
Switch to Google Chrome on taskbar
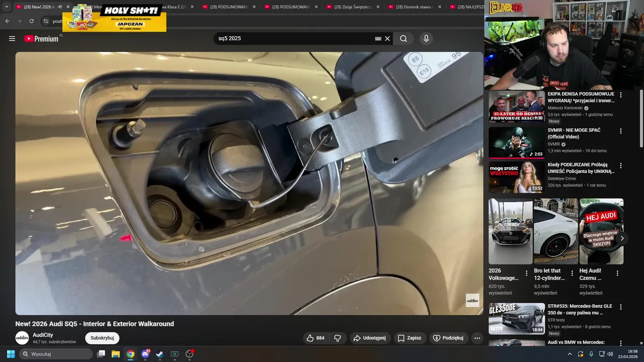click(130, 354)
